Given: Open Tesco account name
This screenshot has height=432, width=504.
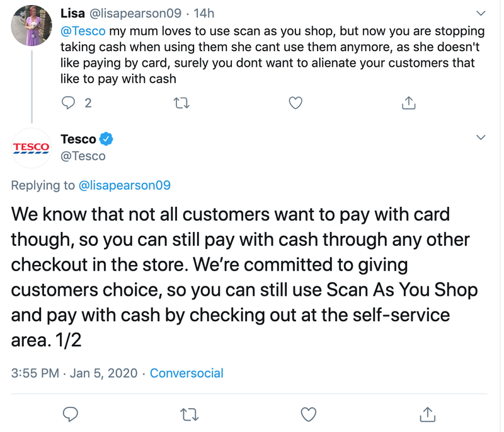Looking at the screenshot, I should tap(78, 139).
